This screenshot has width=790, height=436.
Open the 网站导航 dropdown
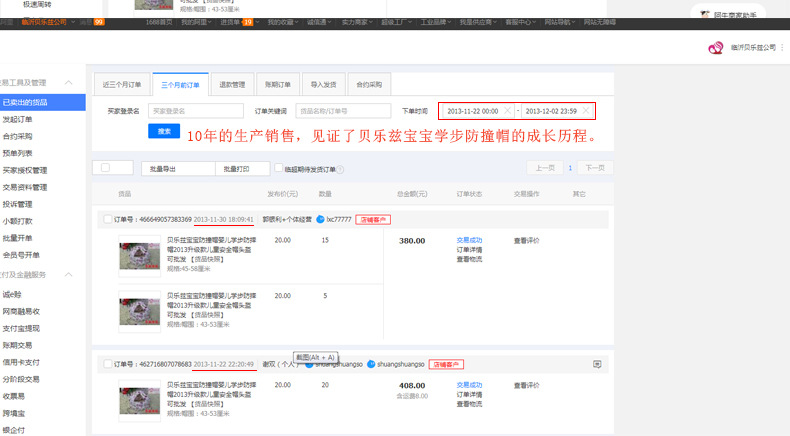[x=560, y=22]
